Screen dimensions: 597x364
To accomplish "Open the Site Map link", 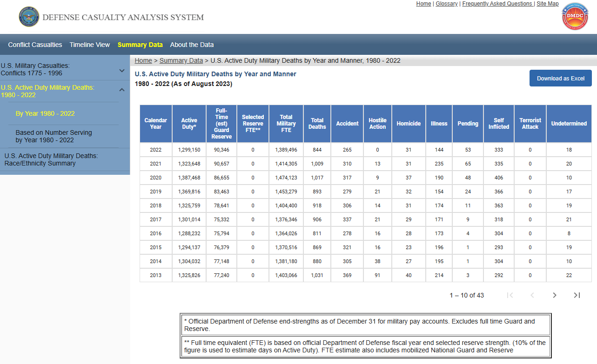I will (548, 4).
